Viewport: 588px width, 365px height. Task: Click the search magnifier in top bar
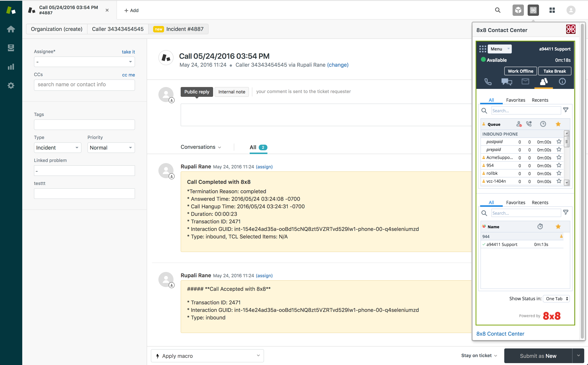498,10
